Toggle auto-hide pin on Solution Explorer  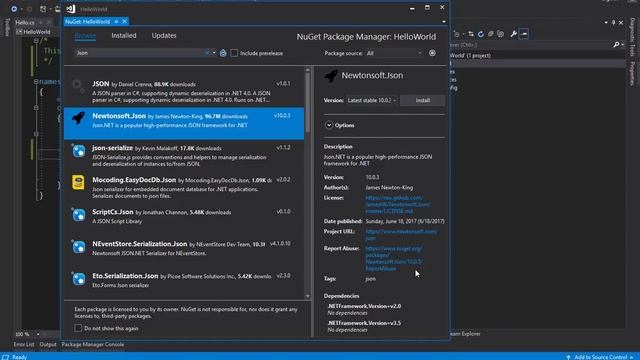(x=613, y=22)
